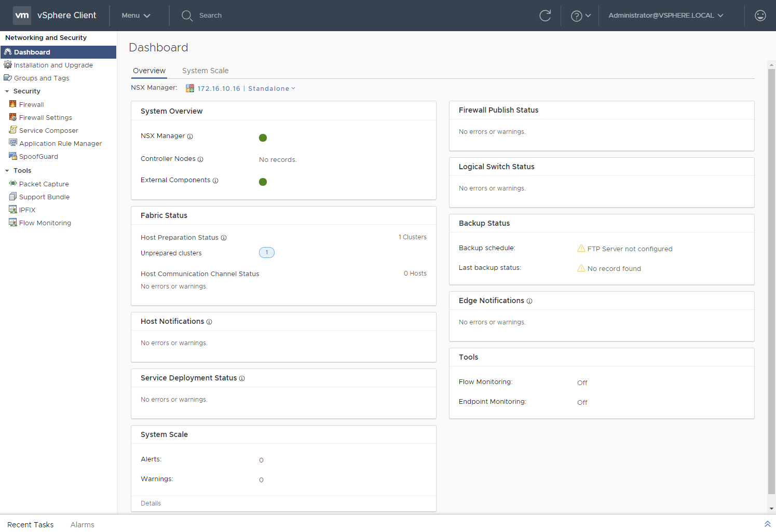This screenshot has width=776, height=532.
Task: Click info icon next to Controller Nodes
Action: (200, 159)
